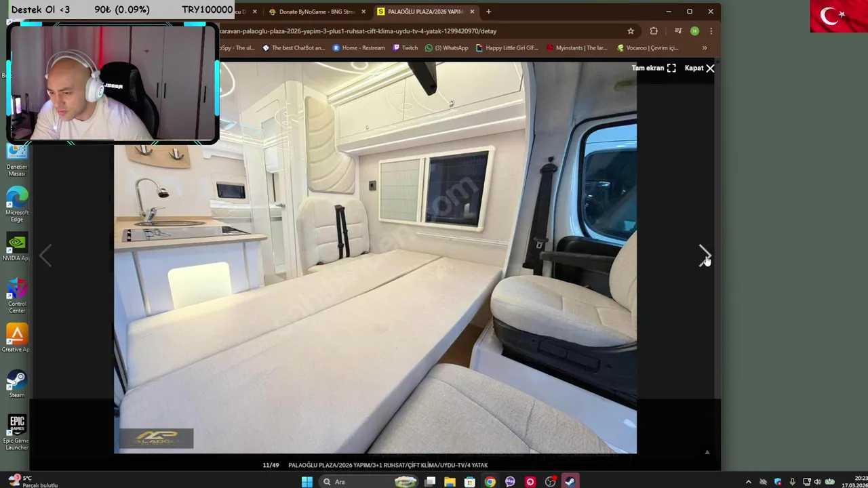Image resolution: width=868 pixels, height=488 pixels.
Task: Close the PALAOĞLU PLAZA tab
Action: coord(472,12)
